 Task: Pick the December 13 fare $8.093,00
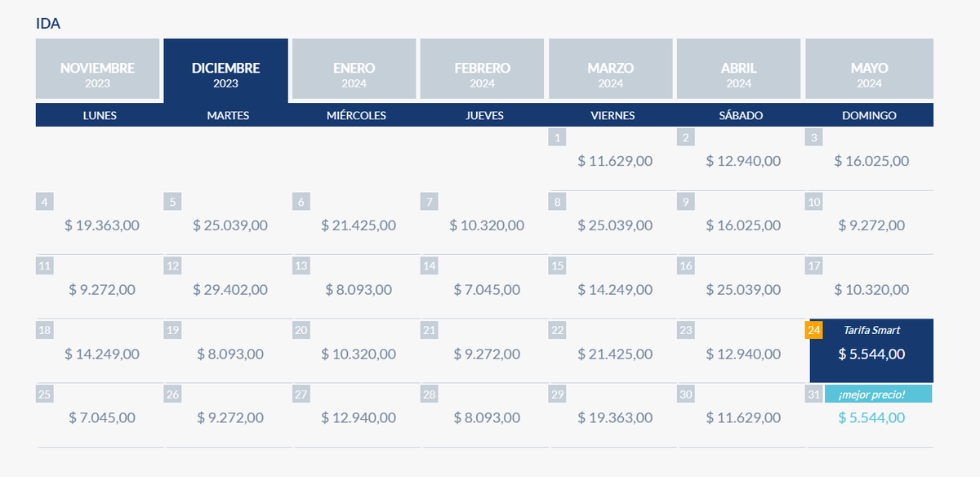359,289
